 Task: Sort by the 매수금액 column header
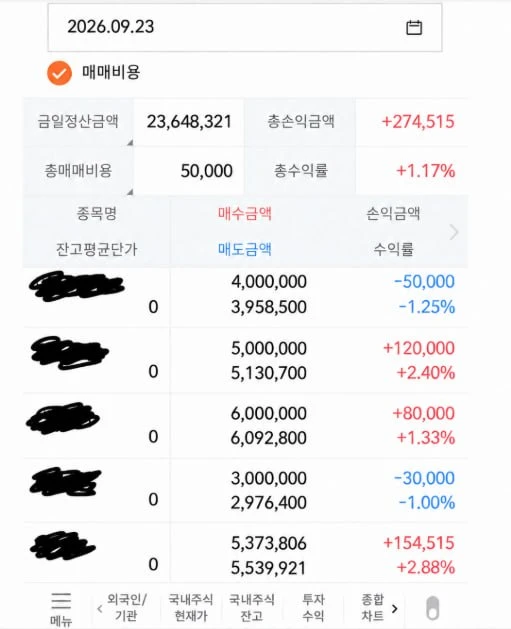(245, 213)
